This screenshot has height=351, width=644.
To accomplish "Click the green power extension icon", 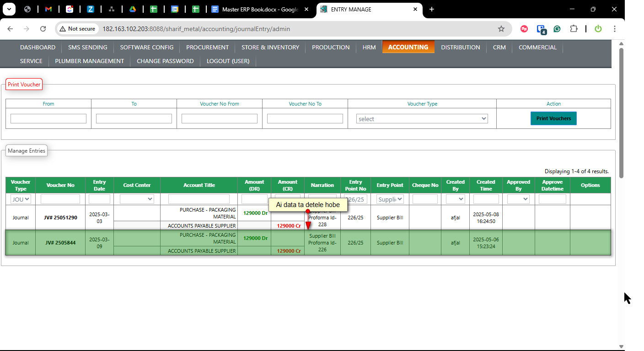I will pyautogui.click(x=598, y=29).
